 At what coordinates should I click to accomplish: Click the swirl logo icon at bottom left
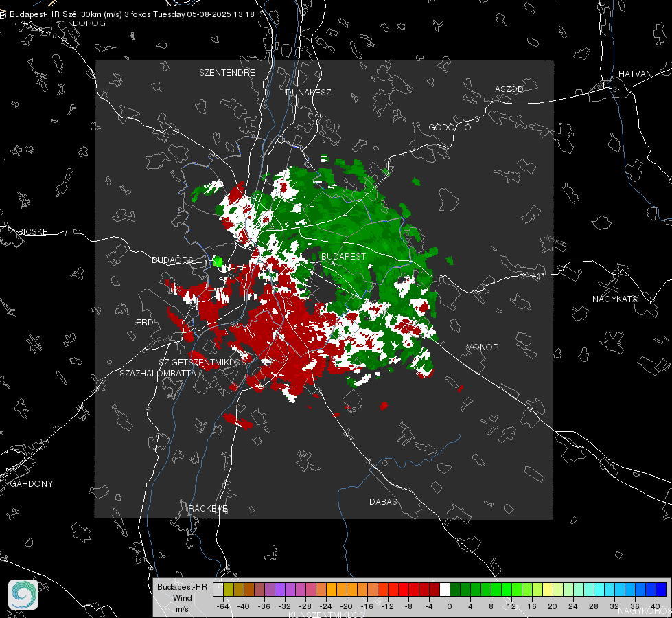click(23, 595)
